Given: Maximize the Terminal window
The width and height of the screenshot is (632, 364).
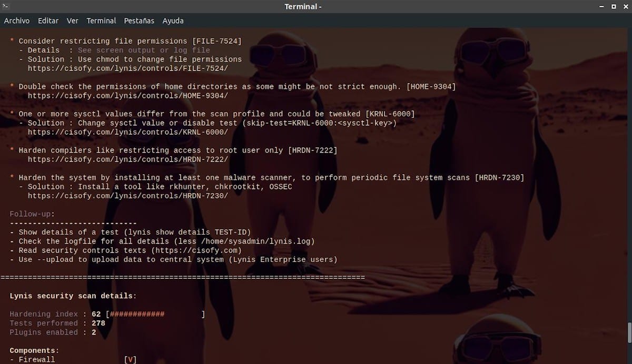Looking at the screenshot, I should (614, 6).
